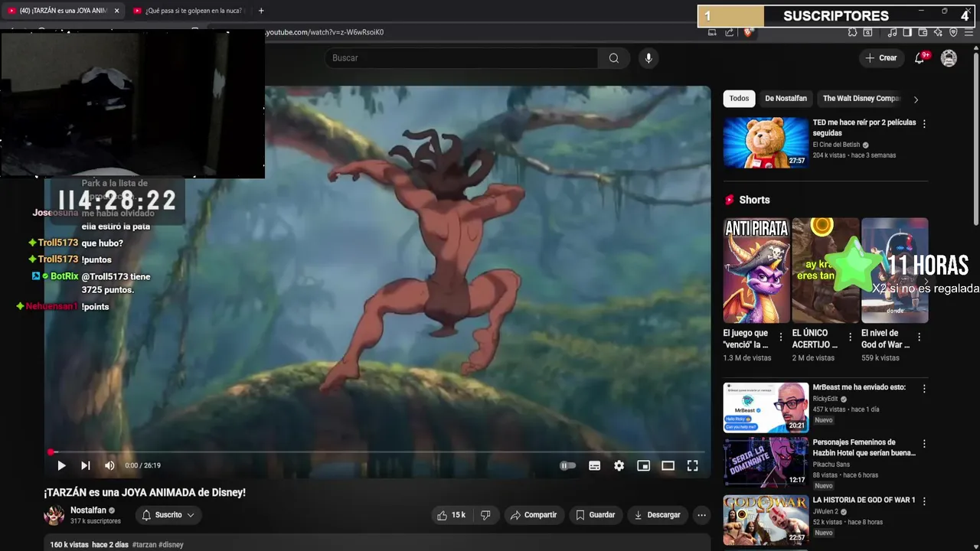Open options for 'EL ÚNICO ACERTIJO' short
Viewport: 980px width, 551px height.
tap(850, 337)
